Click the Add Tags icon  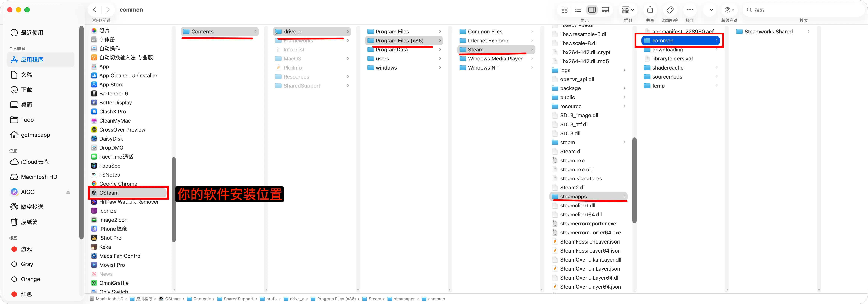[670, 10]
